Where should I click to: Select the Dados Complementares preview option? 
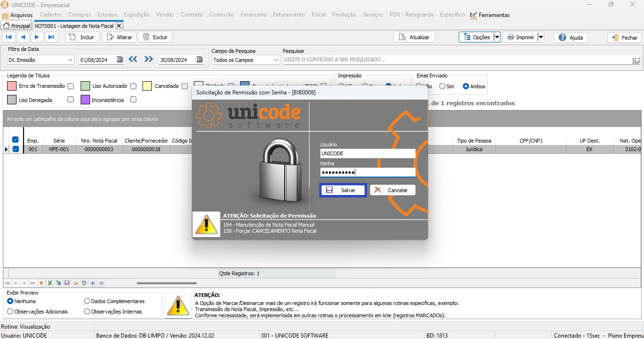87,301
